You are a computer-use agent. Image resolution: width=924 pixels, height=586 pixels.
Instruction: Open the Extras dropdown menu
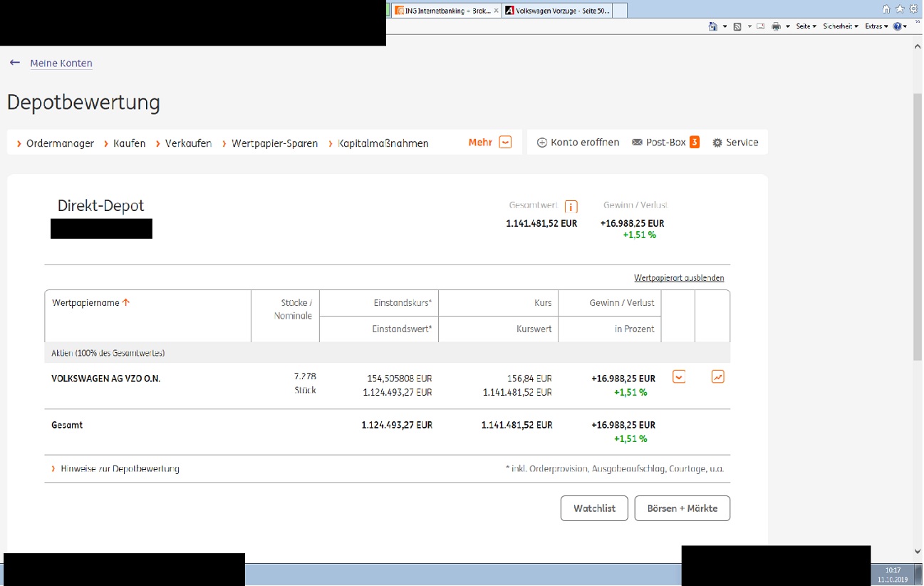876,26
